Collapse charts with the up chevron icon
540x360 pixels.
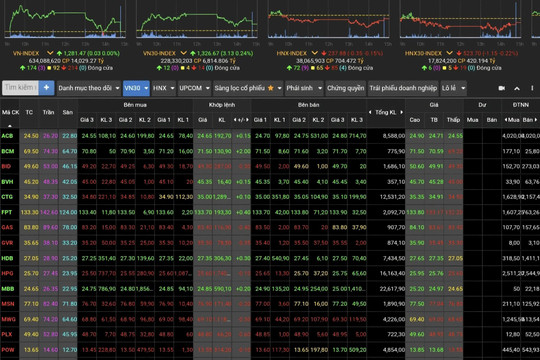[x=517, y=89]
